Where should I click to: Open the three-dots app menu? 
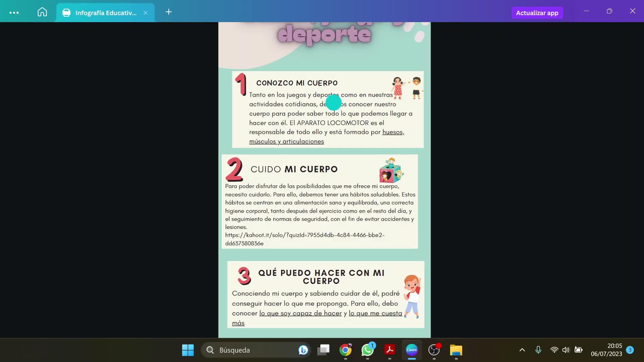[x=14, y=13]
